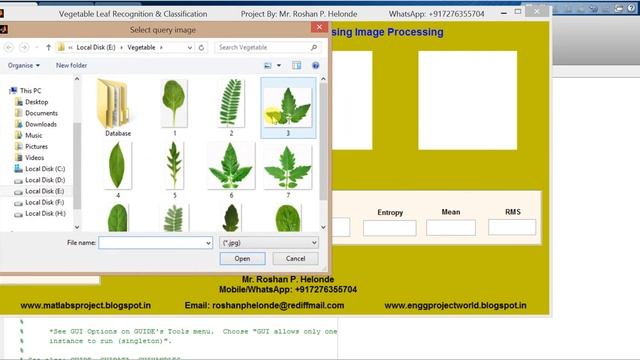640x360 pixels.
Task: Click the Open button
Action: 242,258
